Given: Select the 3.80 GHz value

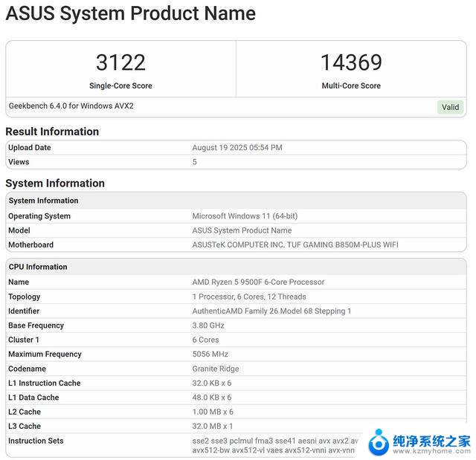Looking at the screenshot, I should 208,325.
